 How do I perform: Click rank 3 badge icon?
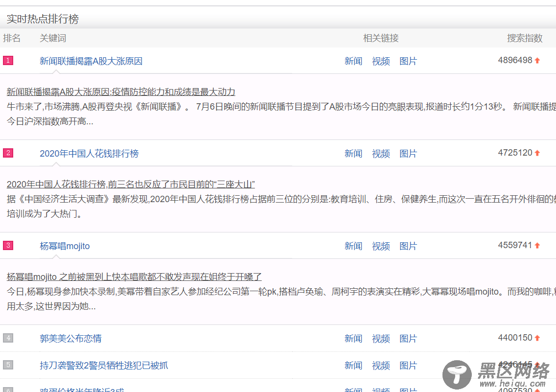coord(8,245)
